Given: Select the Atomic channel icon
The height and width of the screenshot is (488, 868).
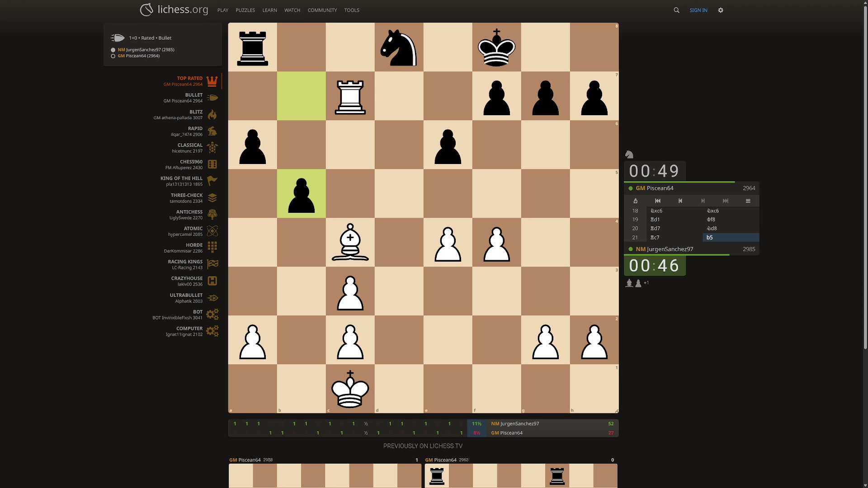Looking at the screenshot, I should pos(212,231).
